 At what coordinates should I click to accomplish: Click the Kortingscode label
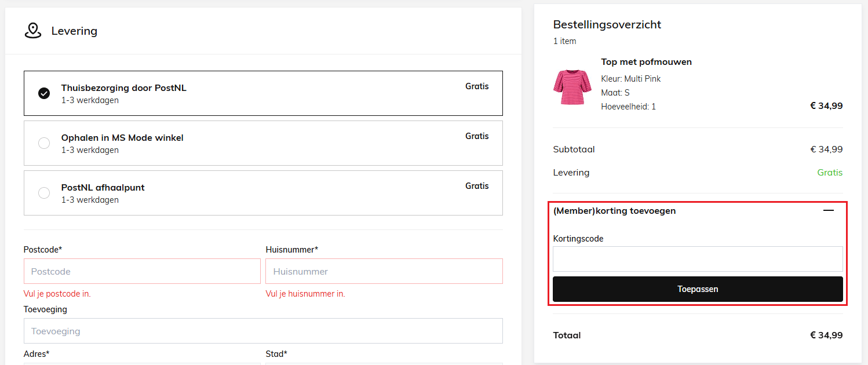click(x=578, y=239)
